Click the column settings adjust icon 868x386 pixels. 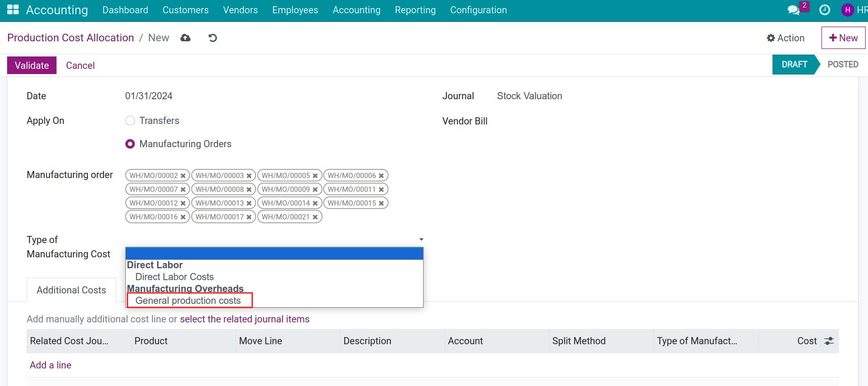click(829, 341)
